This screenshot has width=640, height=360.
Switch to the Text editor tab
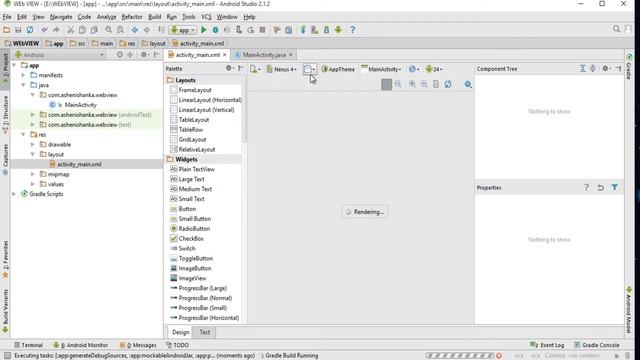[x=204, y=332]
